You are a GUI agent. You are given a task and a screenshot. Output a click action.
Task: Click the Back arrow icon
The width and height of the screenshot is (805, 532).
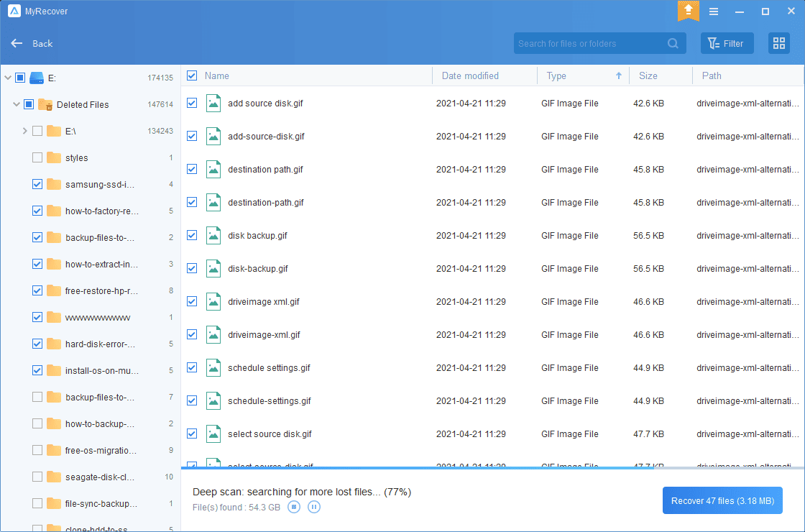pyautogui.click(x=17, y=43)
